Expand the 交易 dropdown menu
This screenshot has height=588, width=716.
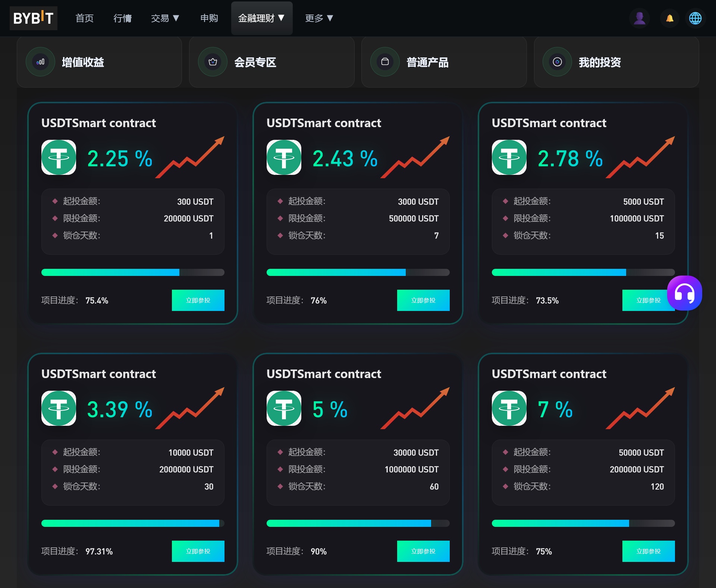tap(165, 18)
